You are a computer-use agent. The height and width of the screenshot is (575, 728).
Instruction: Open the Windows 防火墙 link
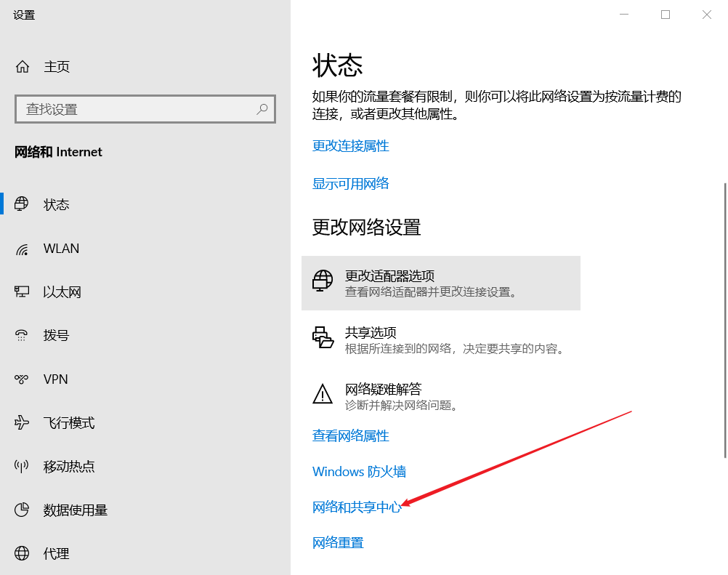pyautogui.click(x=360, y=472)
